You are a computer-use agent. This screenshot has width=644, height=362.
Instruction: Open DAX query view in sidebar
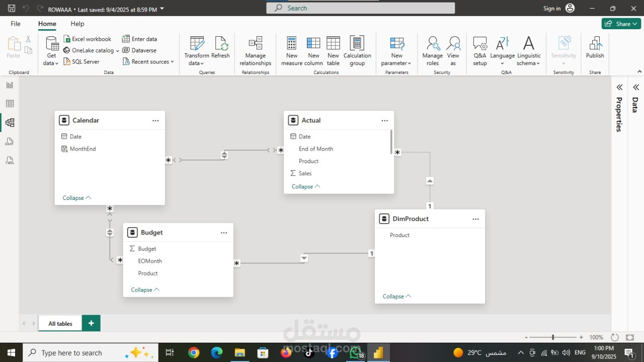(10, 142)
